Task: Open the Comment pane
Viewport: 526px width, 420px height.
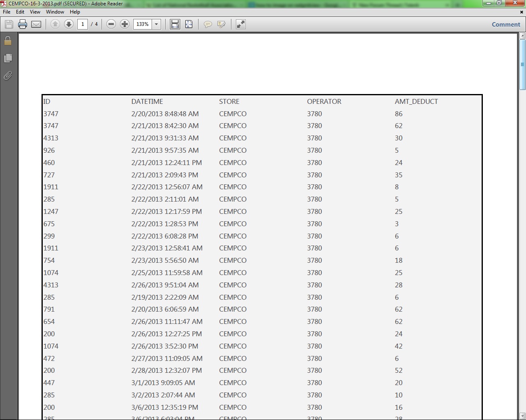Action: point(506,24)
